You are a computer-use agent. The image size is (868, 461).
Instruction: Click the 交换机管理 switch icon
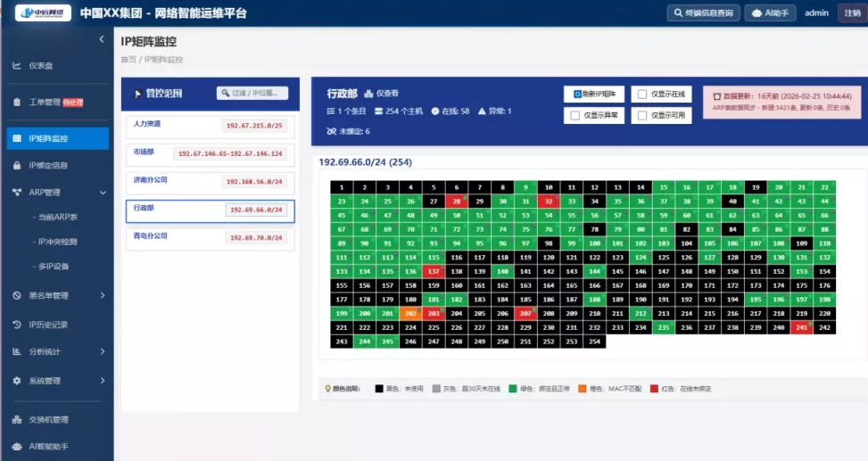tap(17, 420)
